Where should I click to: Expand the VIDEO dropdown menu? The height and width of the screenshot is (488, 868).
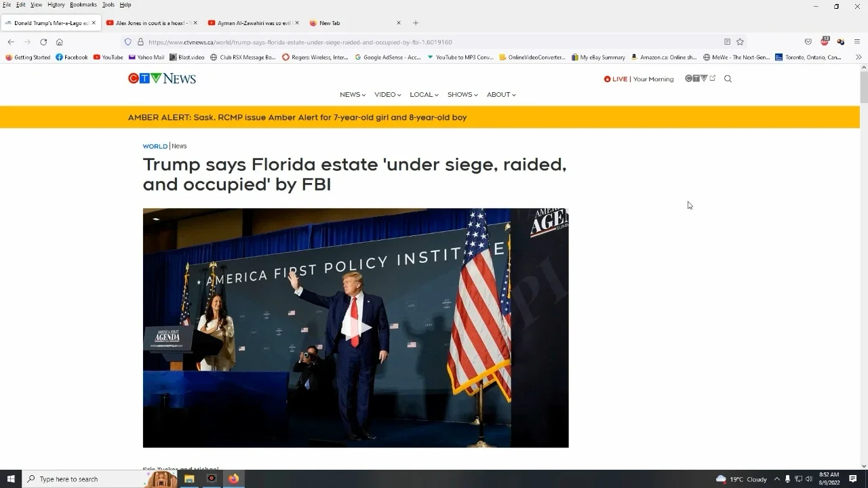[388, 95]
